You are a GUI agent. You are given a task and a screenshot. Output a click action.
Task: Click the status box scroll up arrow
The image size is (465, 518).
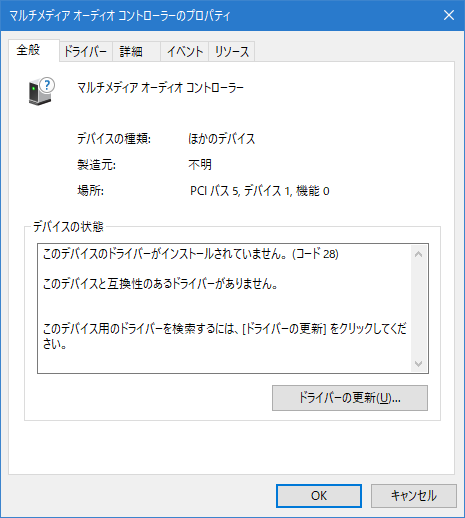pos(418,255)
